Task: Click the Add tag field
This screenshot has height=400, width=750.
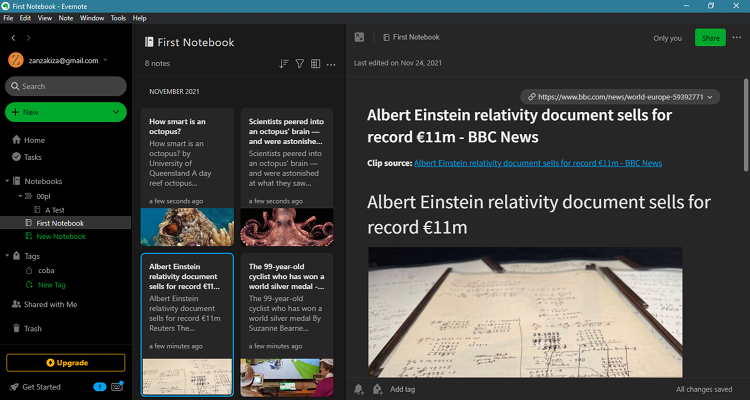Action: pos(403,389)
